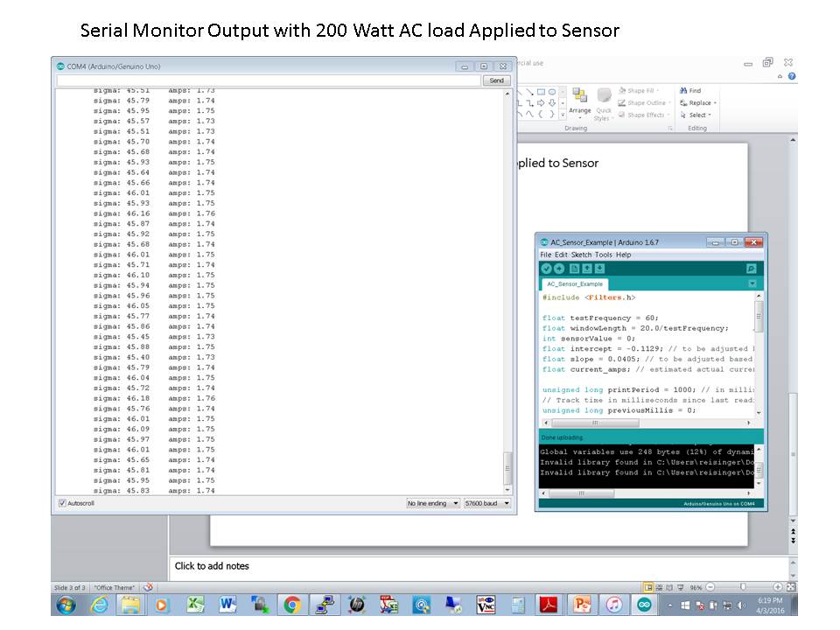Screen dimensions: 840x630
Task: Open the Shape Outline dropdown
Action: tap(645, 103)
